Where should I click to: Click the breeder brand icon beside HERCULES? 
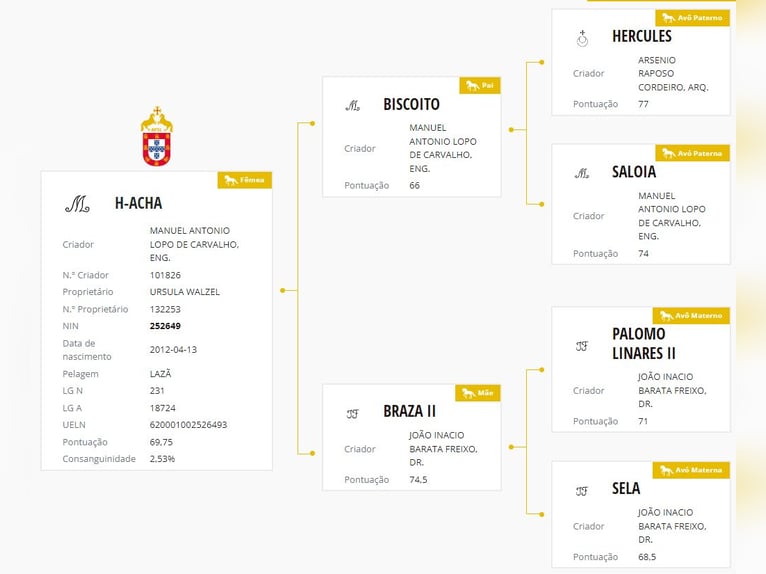coord(582,38)
